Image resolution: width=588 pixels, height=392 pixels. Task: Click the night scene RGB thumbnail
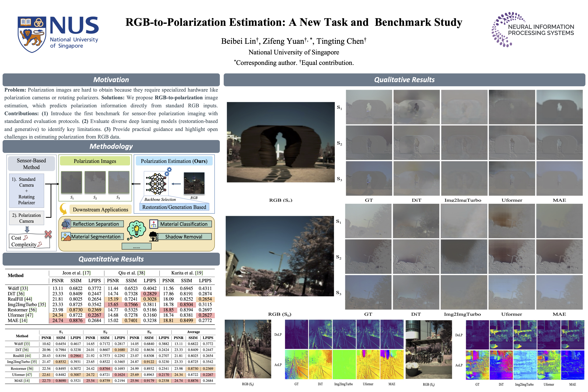click(194, 183)
